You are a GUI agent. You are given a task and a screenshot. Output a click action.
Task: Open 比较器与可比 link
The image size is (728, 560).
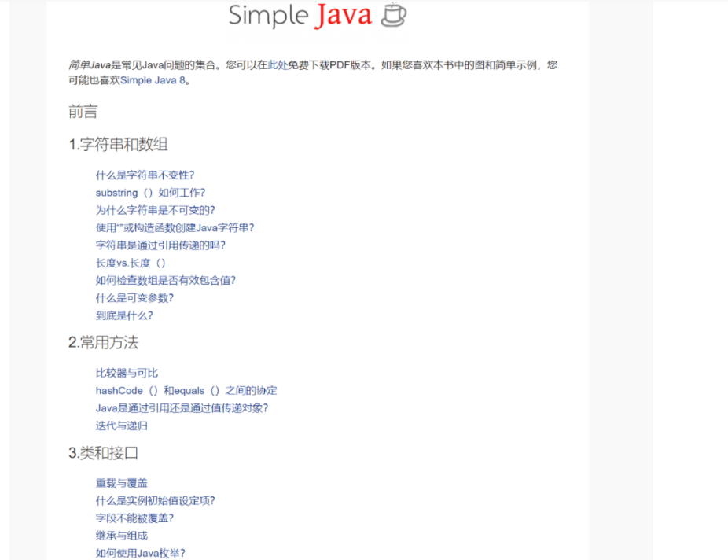127,373
